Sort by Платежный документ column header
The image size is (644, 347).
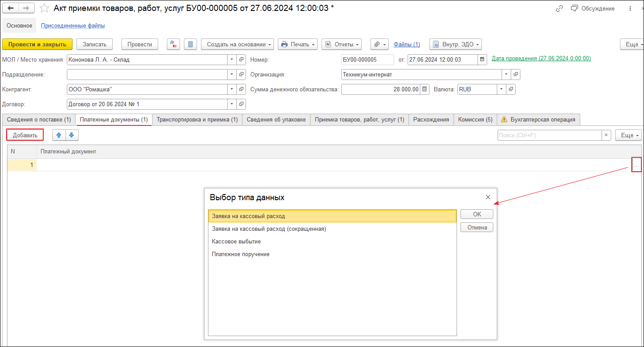click(339, 152)
